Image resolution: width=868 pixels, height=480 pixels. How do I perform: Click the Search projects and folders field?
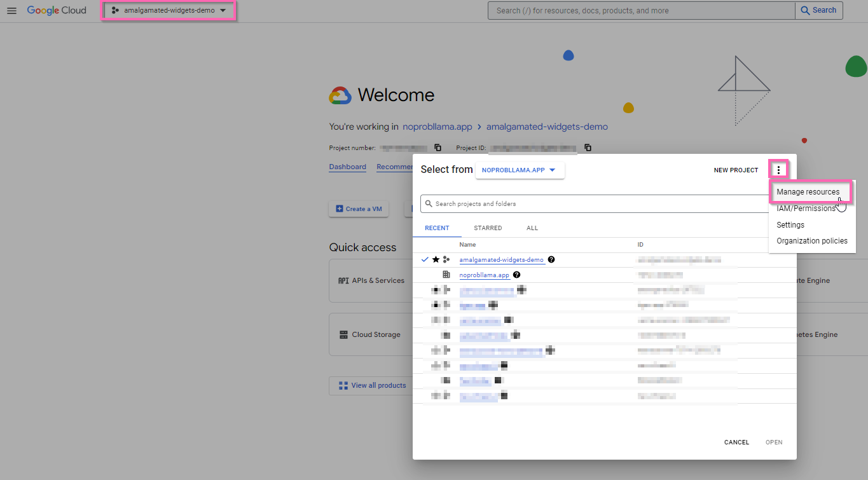click(x=595, y=203)
